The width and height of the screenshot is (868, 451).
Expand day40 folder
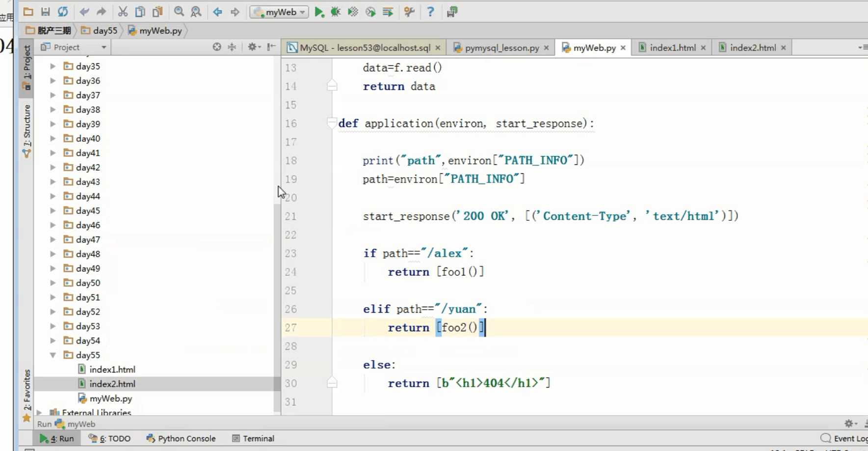[x=53, y=138]
